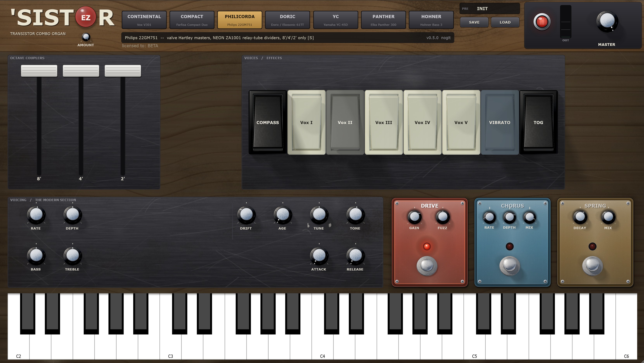The width and height of the screenshot is (644, 363).
Task: Select the PHILICORDA Philips organ model
Action: pyautogui.click(x=240, y=20)
